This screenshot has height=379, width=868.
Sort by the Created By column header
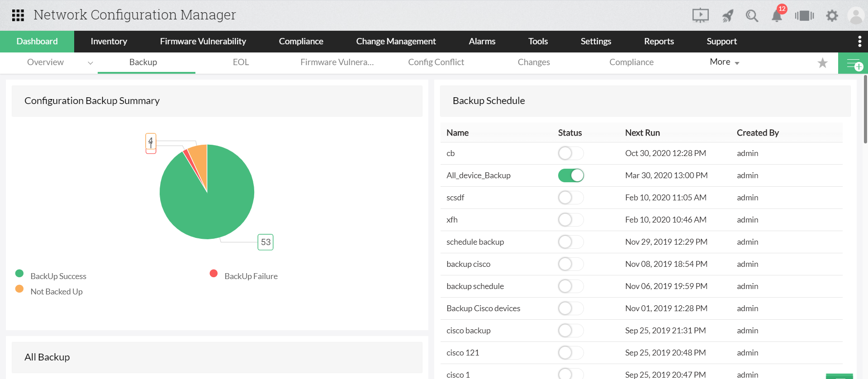[x=758, y=133]
